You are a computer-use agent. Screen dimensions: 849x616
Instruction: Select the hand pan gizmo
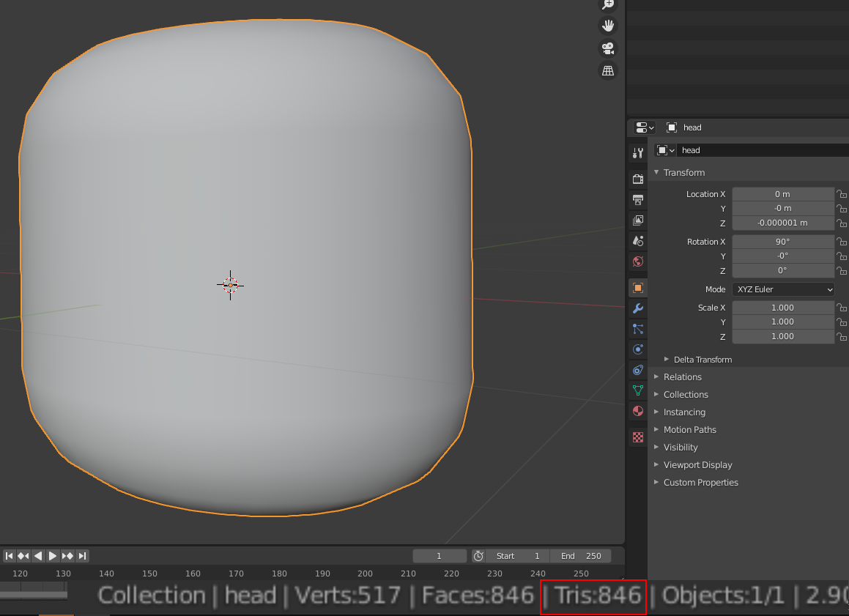point(607,25)
